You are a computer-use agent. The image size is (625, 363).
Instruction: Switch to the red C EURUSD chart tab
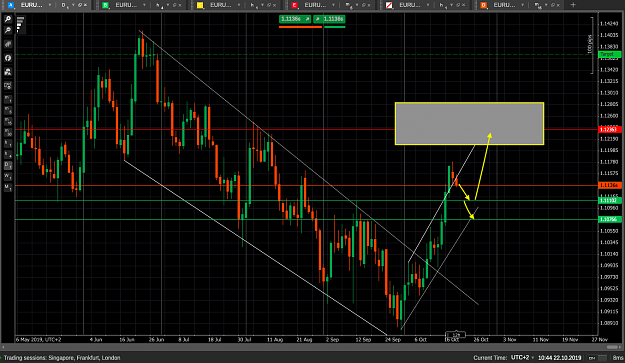point(315,5)
